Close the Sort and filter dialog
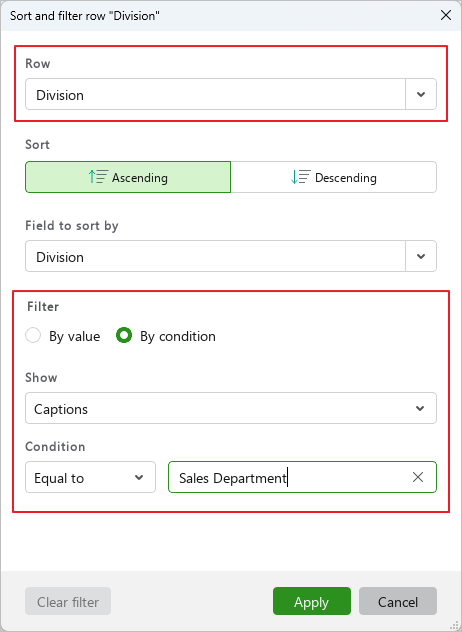The image size is (462, 632). (x=446, y=15)
